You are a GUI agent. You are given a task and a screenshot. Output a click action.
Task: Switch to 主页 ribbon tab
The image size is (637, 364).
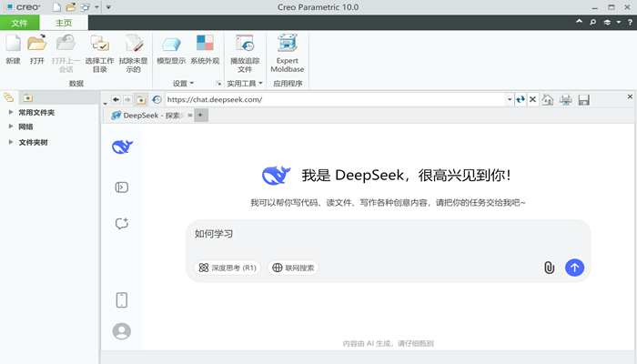tap(64, 23)
